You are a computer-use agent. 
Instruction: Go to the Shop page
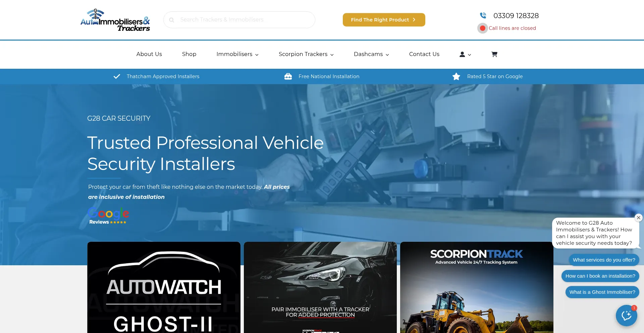coord(189,54)
